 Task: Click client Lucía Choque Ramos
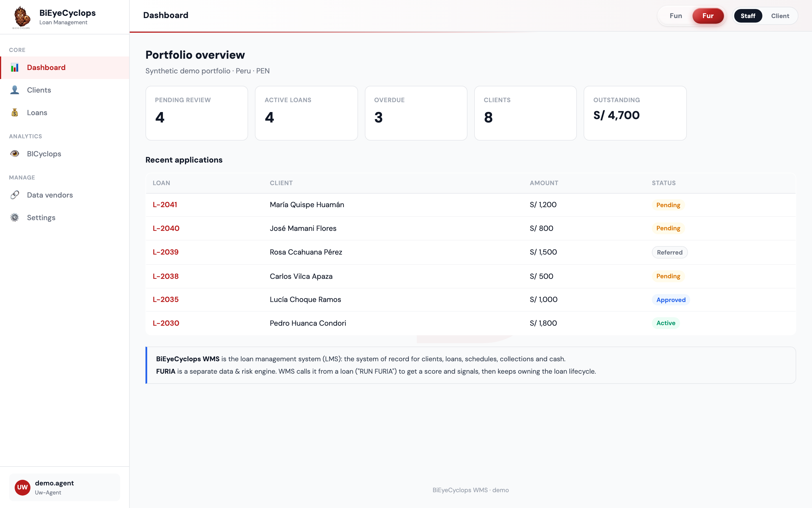[305, 299]
